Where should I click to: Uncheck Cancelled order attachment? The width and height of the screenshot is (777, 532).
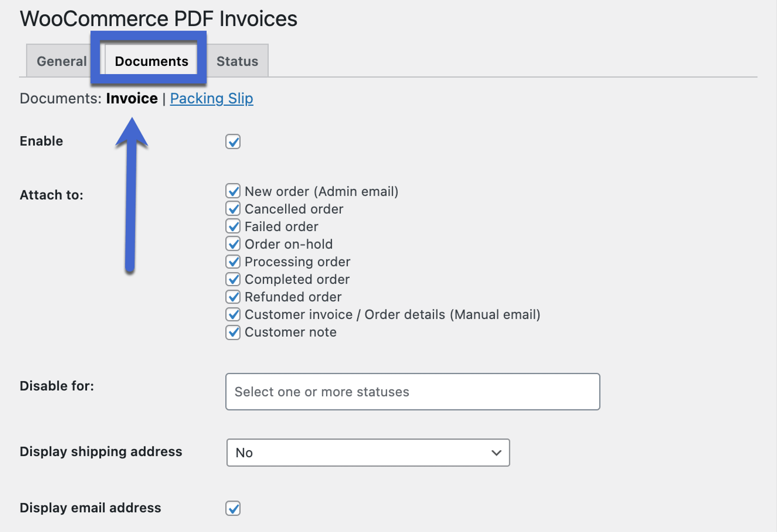(233, 209)
